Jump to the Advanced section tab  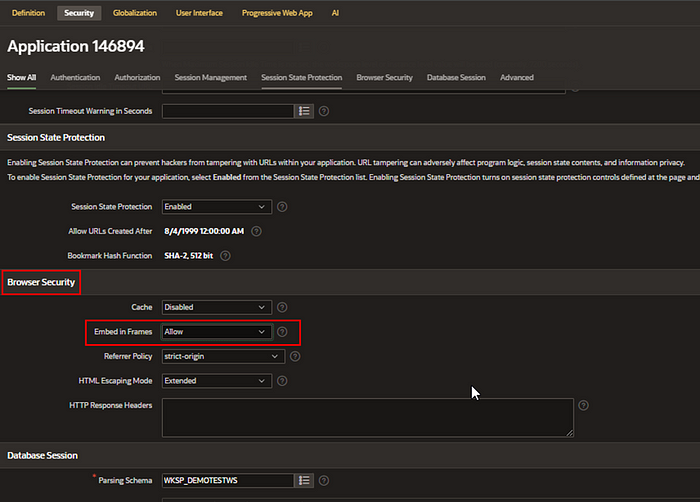click(517, 78)
